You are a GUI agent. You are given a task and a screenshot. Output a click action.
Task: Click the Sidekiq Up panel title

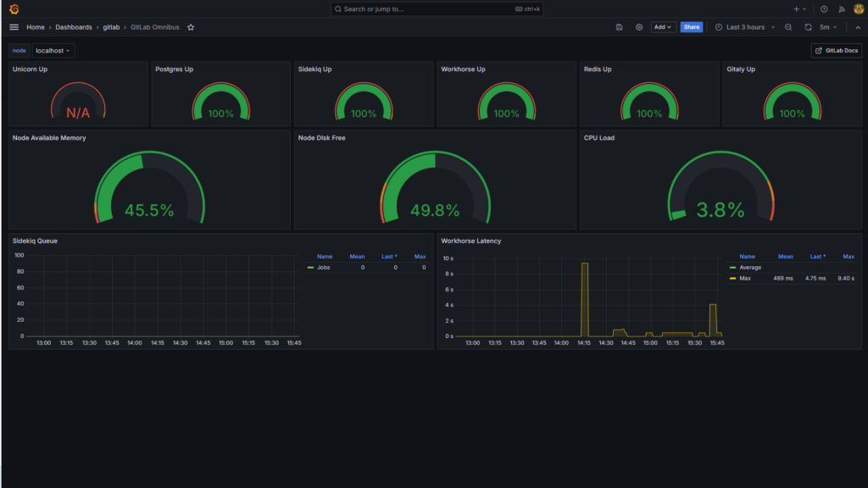point(315,69)
